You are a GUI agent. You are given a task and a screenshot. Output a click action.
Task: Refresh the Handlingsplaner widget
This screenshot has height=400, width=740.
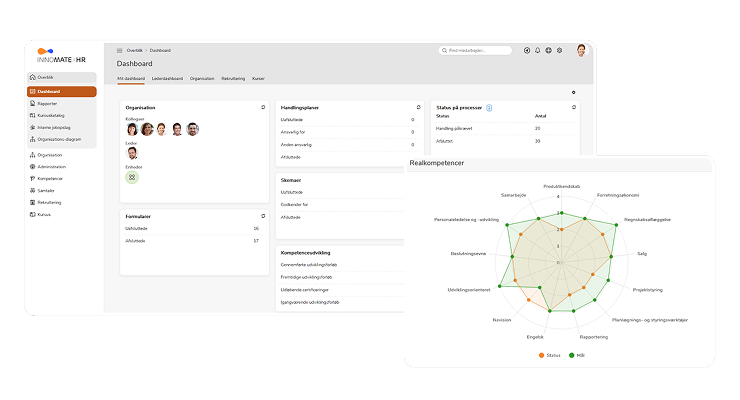pyautogui.click(x=418, y=107)
